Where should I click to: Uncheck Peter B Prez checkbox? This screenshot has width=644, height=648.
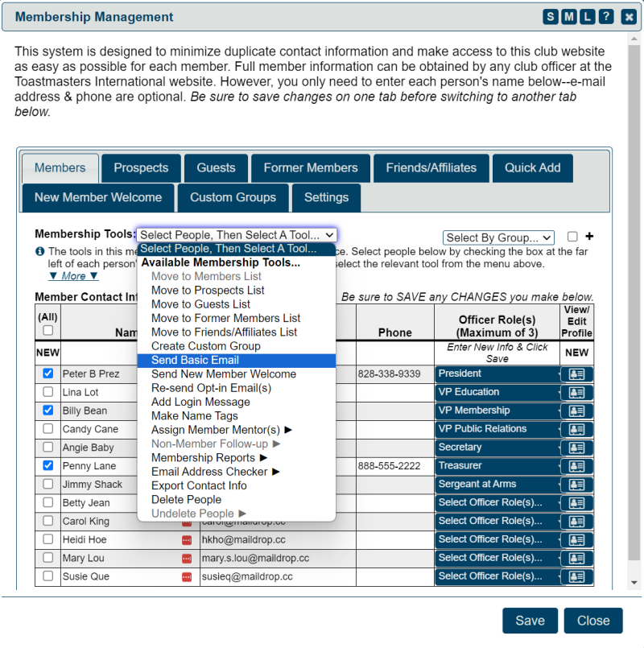coord(48,374)
